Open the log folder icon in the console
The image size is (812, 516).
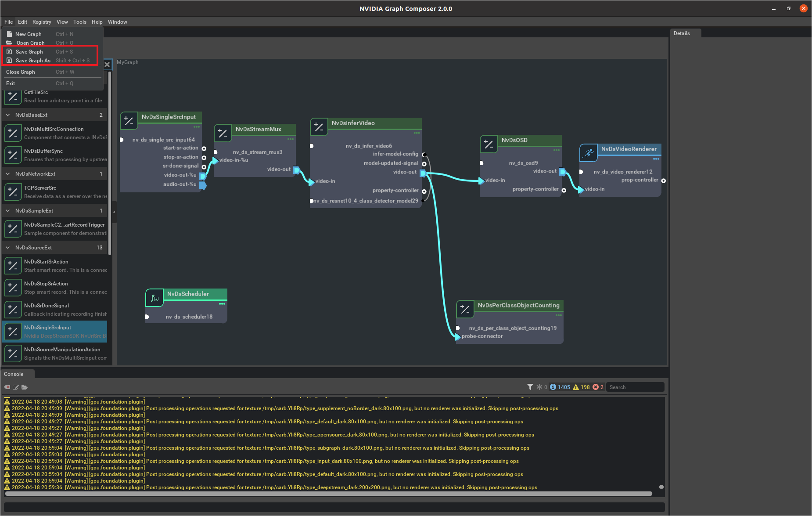click(25, 387)
